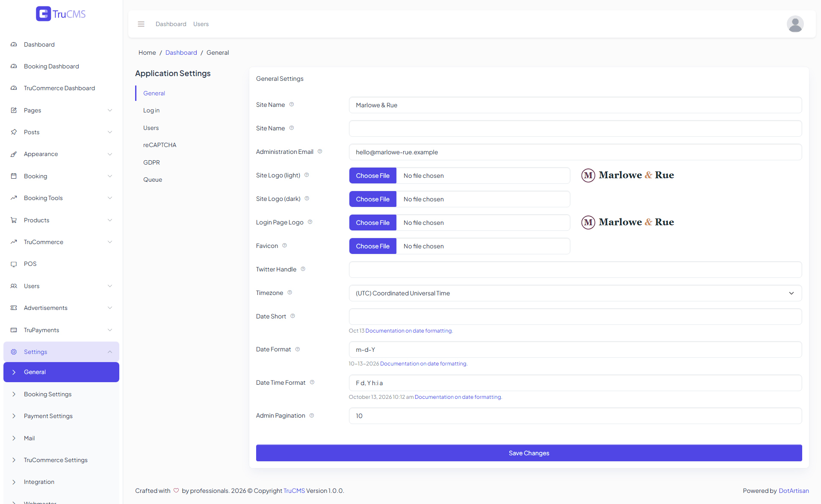This screenshot has width=821, height=504.
Task: Click the Settings gear icon in sidebar
Action: tap(14, 352)
